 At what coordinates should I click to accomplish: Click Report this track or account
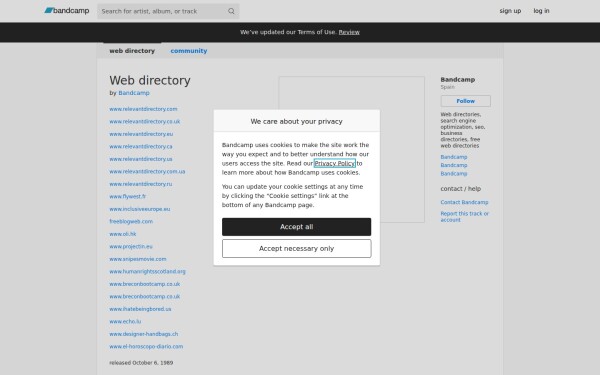465,217
